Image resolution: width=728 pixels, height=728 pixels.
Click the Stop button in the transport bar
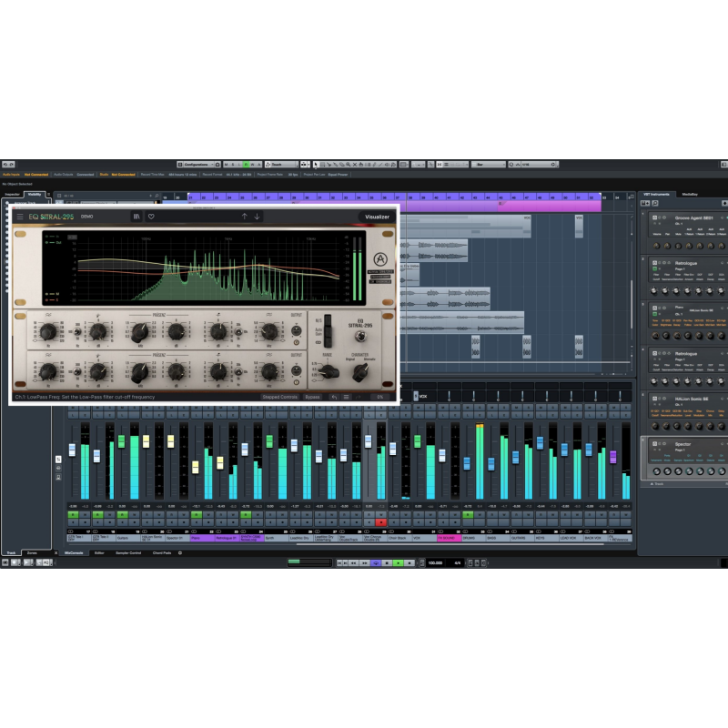[387, 562]
